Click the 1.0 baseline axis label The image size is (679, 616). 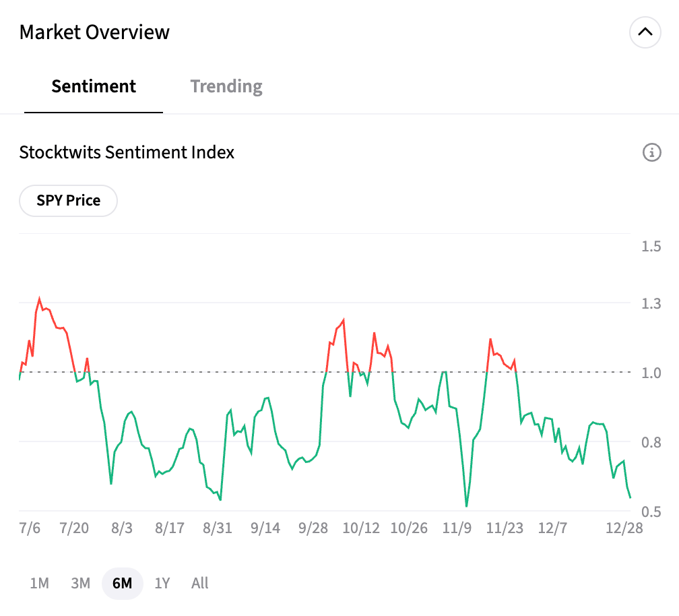pos(651,373)
